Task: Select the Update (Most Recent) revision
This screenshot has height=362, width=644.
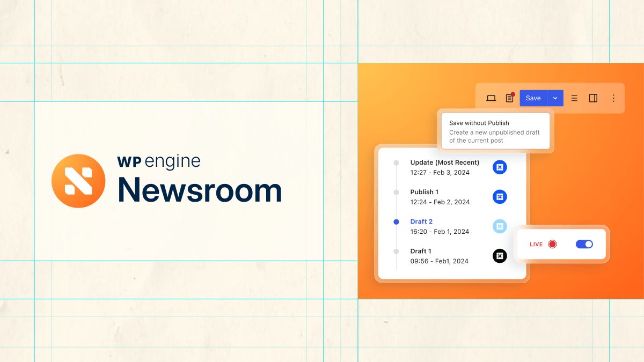Action: coord(444,162)
